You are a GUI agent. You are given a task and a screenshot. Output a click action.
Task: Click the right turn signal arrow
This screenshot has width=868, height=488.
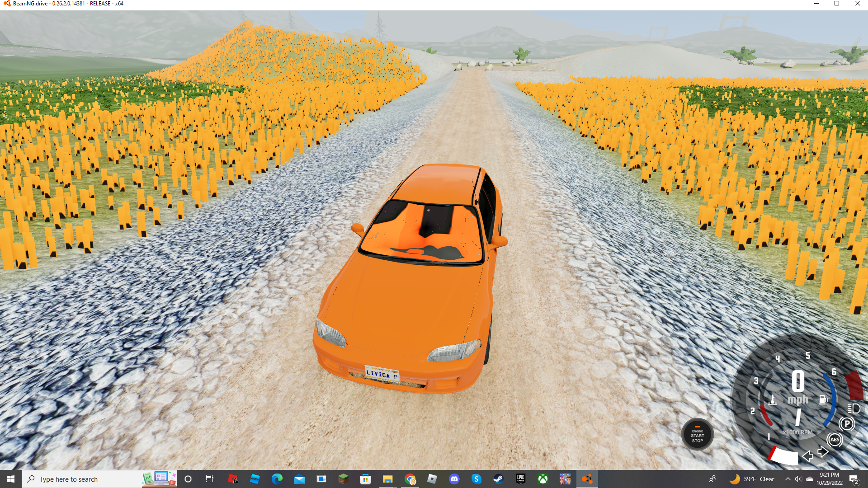coord(823,451)
